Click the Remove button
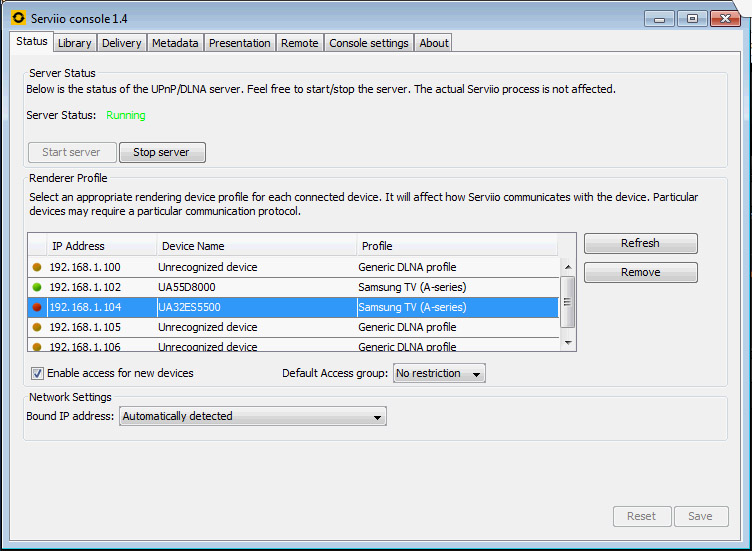 tap(641, 272)
